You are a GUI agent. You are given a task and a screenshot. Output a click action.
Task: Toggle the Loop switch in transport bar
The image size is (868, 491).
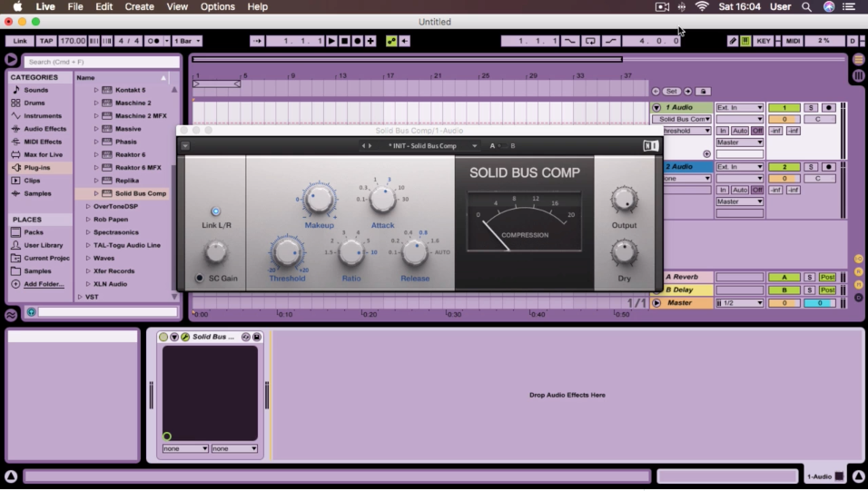coord(590,41)
